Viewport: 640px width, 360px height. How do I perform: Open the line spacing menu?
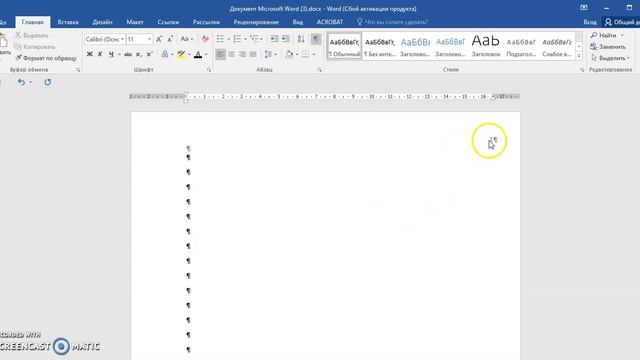(270, 54)
